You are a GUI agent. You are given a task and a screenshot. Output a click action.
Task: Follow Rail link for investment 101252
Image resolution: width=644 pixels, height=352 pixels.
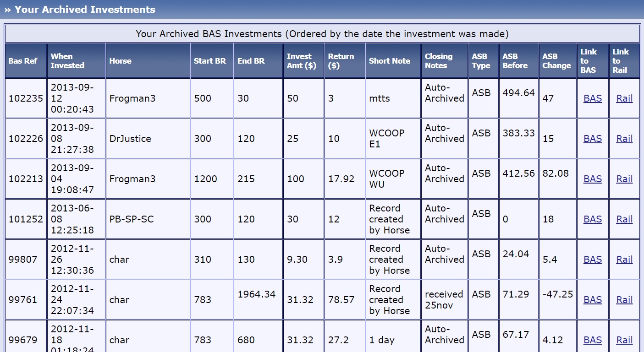pyautogui.click(x=624, y=219)
